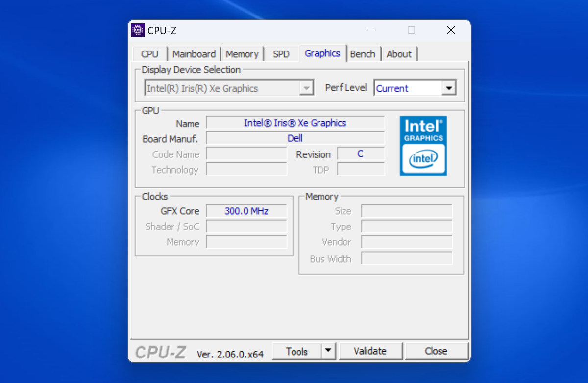Select the Memory tab
This screenshot has height=383, width=588.
tap(242, 54)
